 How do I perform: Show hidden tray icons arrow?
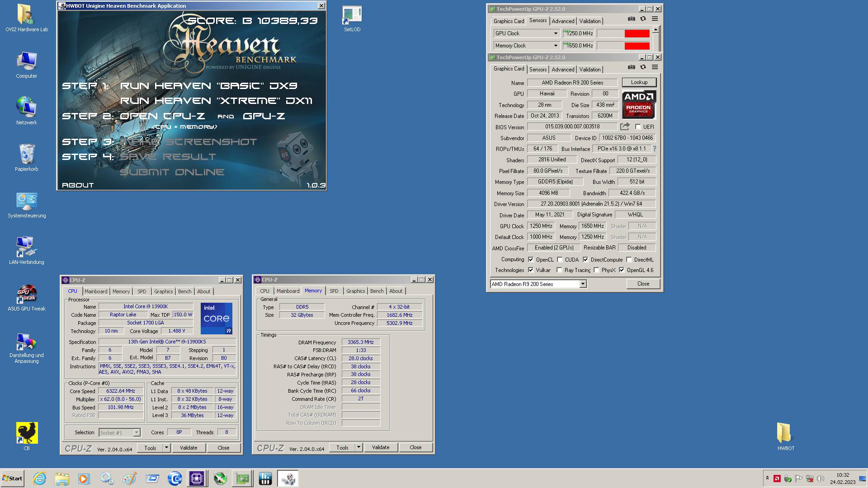[x=767, y=479]
